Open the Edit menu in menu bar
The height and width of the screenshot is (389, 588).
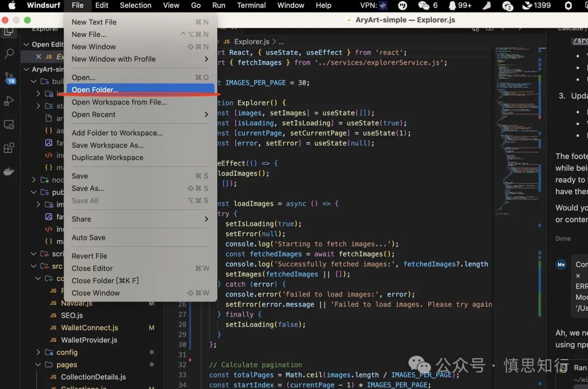coord(102,5)
